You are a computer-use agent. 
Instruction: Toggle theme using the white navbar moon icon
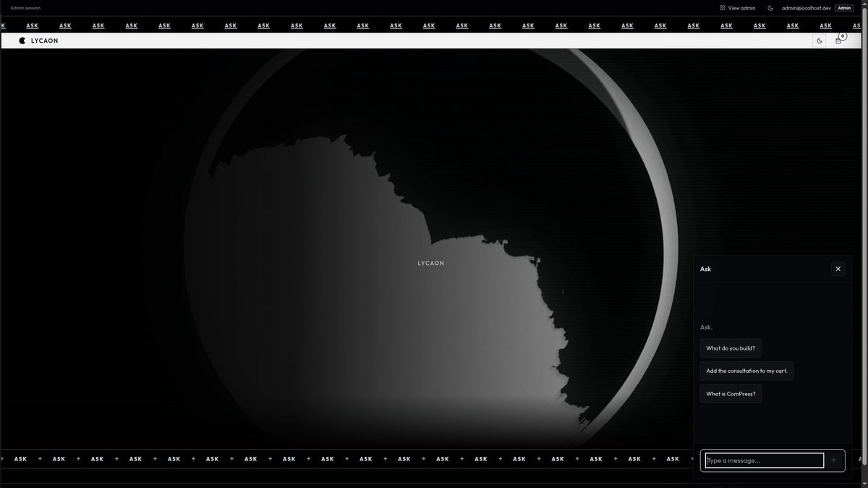820,41
